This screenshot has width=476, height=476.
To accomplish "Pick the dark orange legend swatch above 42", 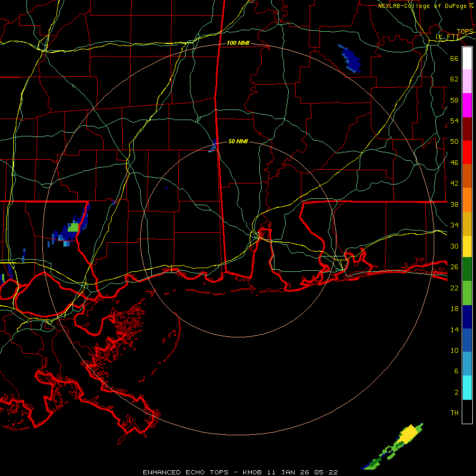I will tap(467, 176).
